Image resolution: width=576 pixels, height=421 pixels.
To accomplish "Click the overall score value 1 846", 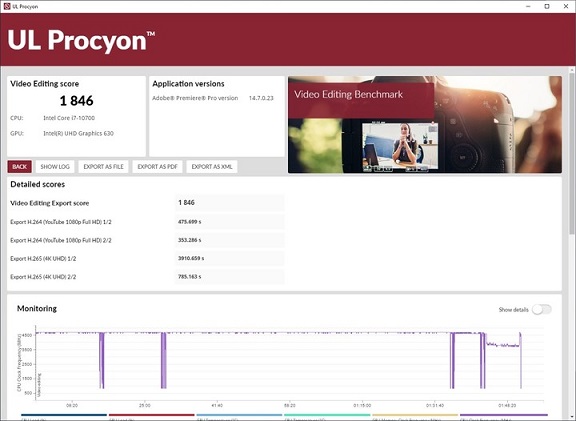I will point(76,101).
